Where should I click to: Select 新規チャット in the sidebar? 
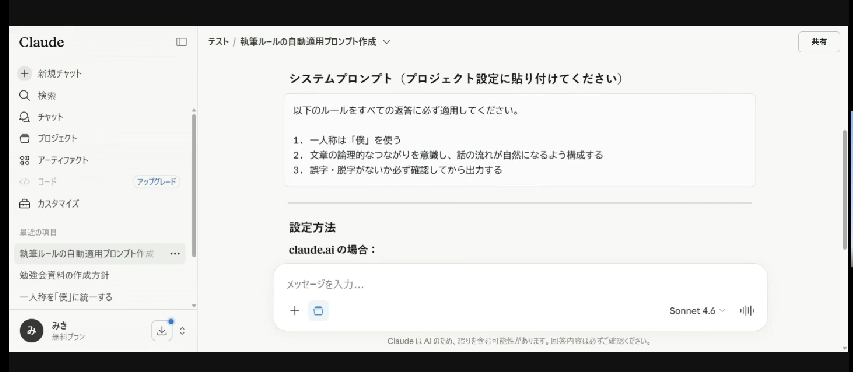(x=60, y=73)
